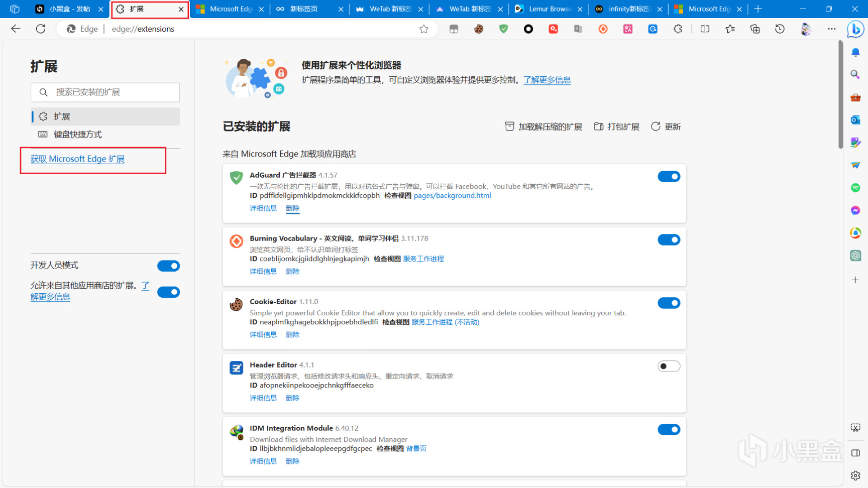The image size is (868, 488).
Task: Open the Favorites list icon
Action: click(x=730, y=29)
